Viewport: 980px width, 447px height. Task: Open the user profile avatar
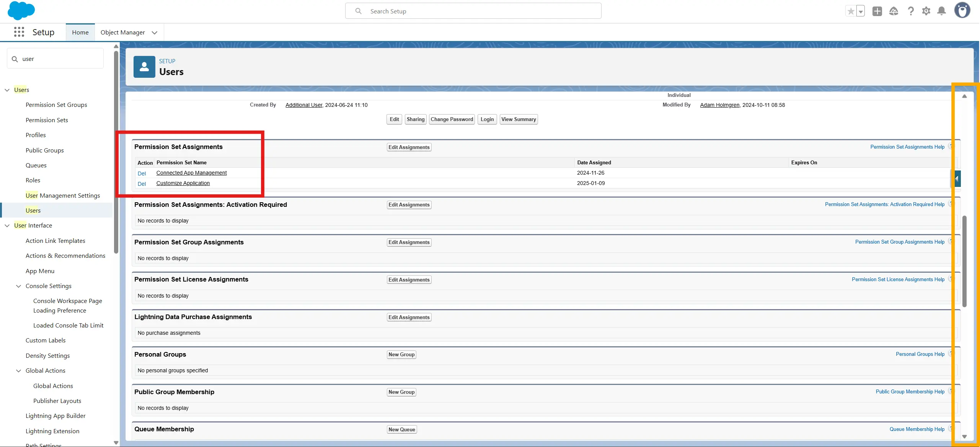pyautogui.click(x=962, y=11)
